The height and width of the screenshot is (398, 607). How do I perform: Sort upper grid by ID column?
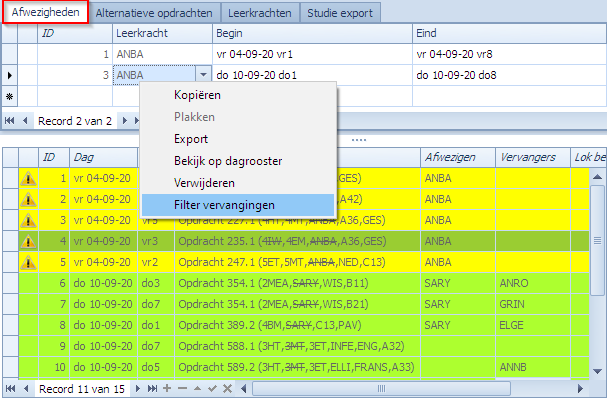coord(75,33)
